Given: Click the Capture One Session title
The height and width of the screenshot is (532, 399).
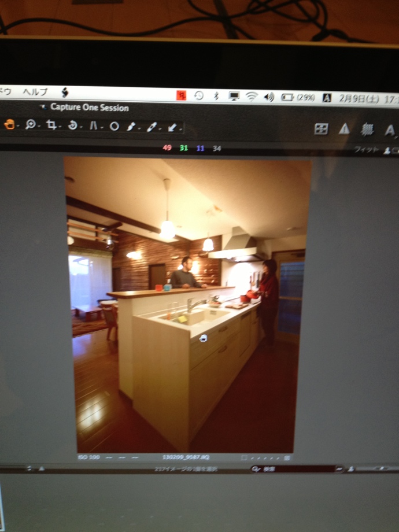Looking at the screenshot, I should point(90,108).
